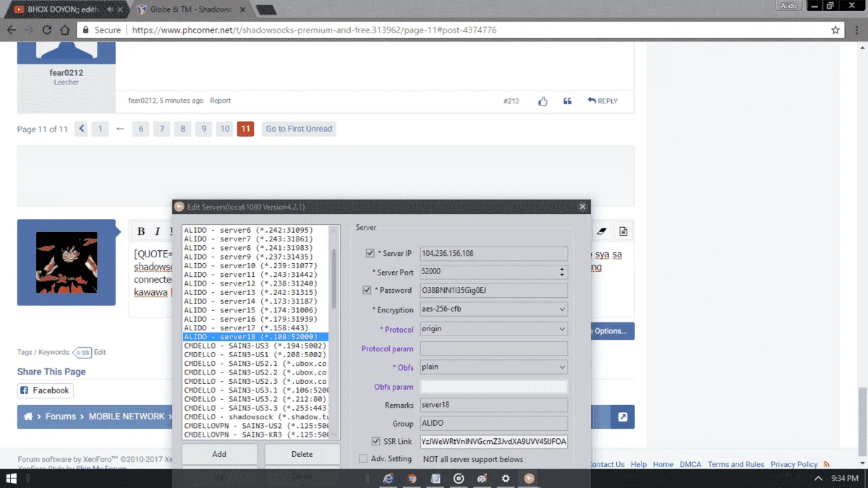Image resolution: width=868 pixels, height=488 pixels.
Task: Like post #212 with the thumbs-up icon
Action: (x=542, y=101)
